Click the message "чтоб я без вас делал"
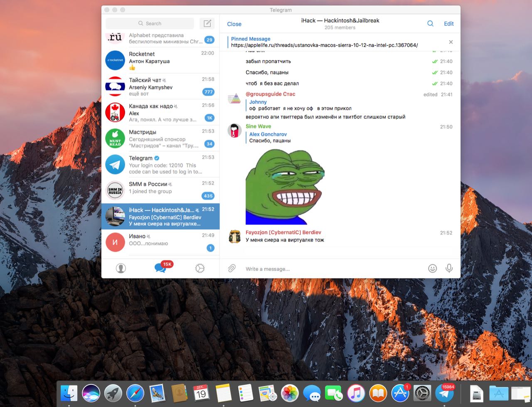Viewport: 532px width, 407px height. point(272,84)
